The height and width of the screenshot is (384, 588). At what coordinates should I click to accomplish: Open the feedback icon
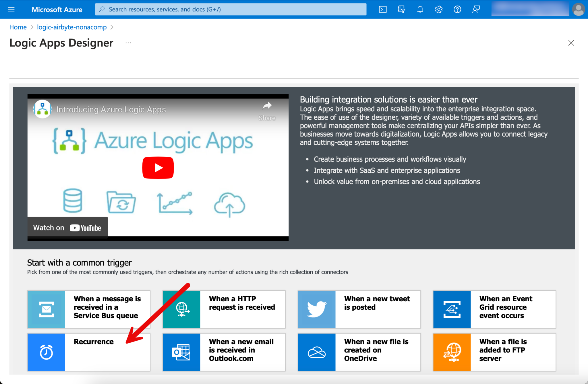point(476,9)
